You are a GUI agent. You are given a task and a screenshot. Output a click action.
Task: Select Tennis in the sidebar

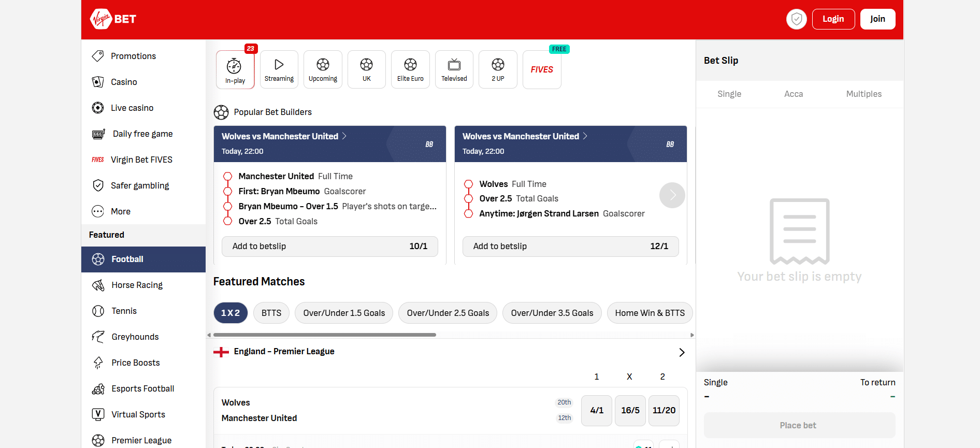143,311
